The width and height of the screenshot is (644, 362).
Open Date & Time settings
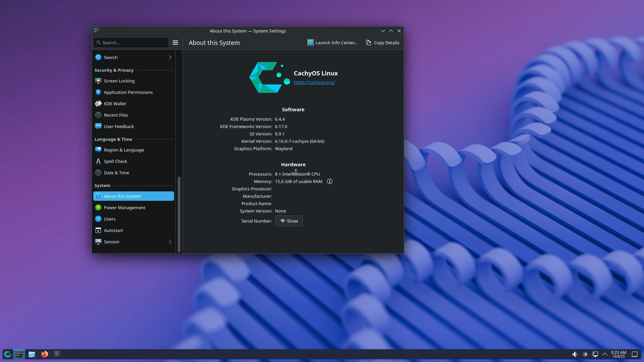133,173
